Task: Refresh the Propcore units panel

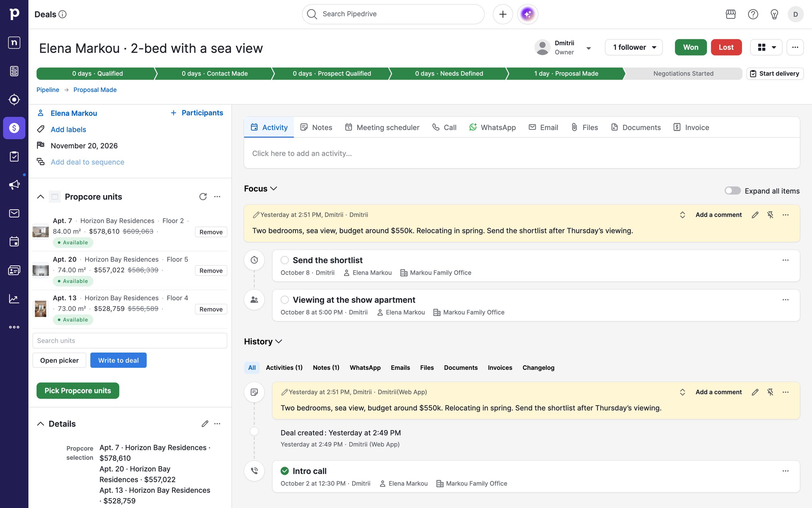Action: click(x=203, y=197)
